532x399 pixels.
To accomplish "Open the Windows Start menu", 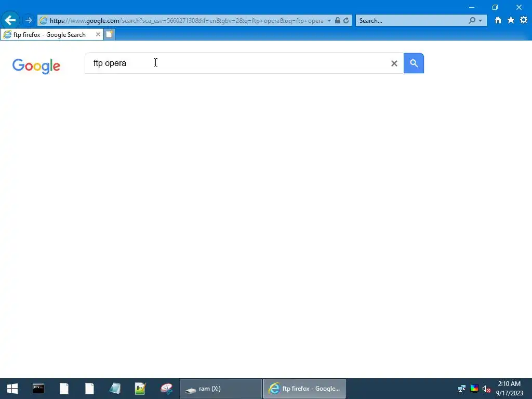I will [12, 389].
